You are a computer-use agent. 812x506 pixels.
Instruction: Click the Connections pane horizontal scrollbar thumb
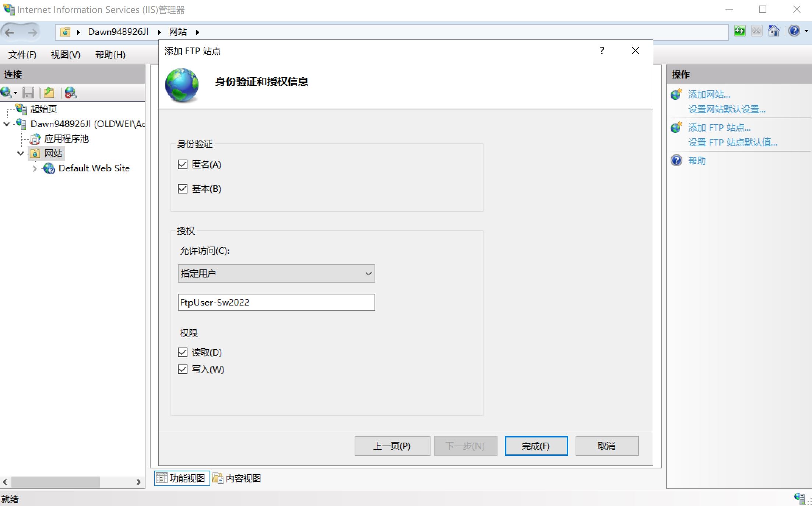56,482
